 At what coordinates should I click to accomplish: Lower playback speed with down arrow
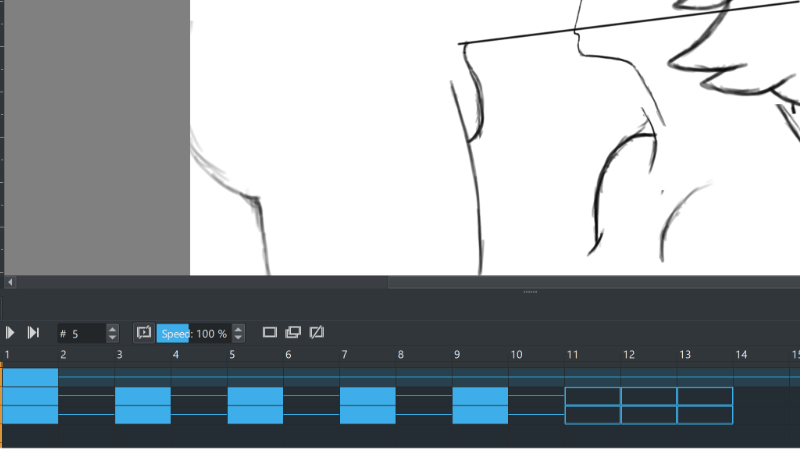238,338
